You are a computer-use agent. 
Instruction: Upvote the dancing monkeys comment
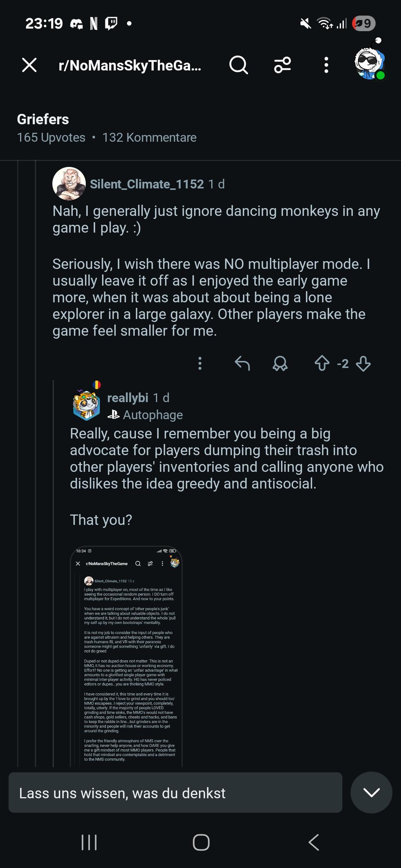[322, 364]
